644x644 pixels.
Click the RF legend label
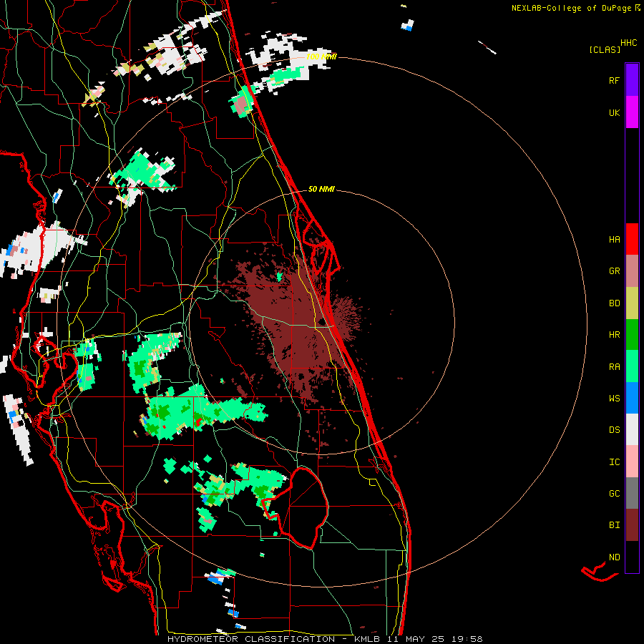coord(614,80)
